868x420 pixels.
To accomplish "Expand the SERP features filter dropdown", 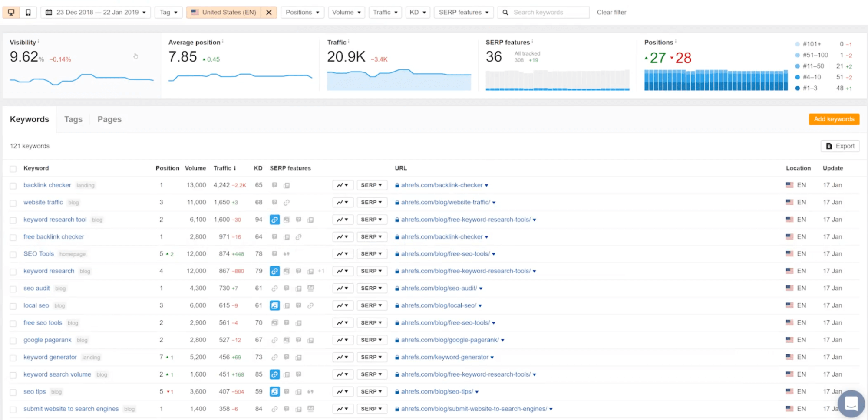I will pos(463,12).
